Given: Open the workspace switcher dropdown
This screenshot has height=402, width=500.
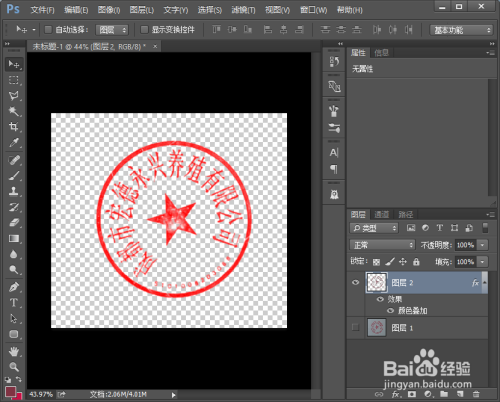Looking at the screenshot, I should [x=461, y=30].
